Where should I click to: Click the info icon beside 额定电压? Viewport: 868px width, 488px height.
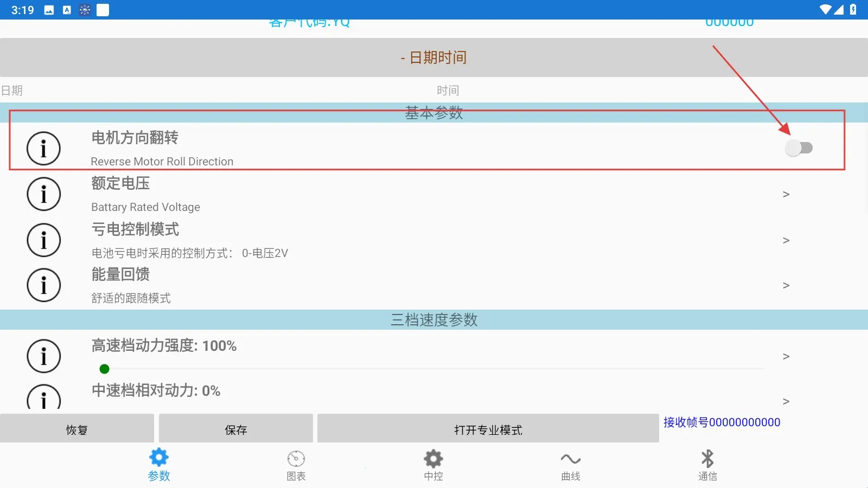pyautogui.click(x=43, y=194)
